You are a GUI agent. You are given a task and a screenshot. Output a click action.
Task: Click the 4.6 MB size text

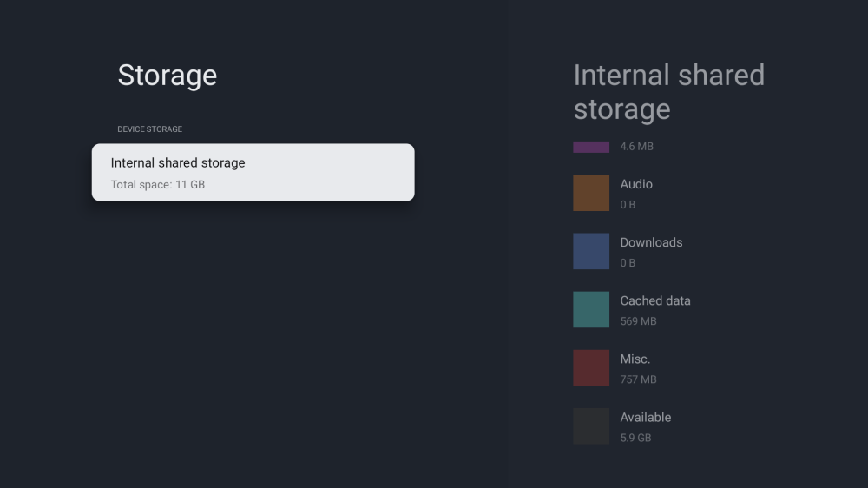click(x=636, y=147)
